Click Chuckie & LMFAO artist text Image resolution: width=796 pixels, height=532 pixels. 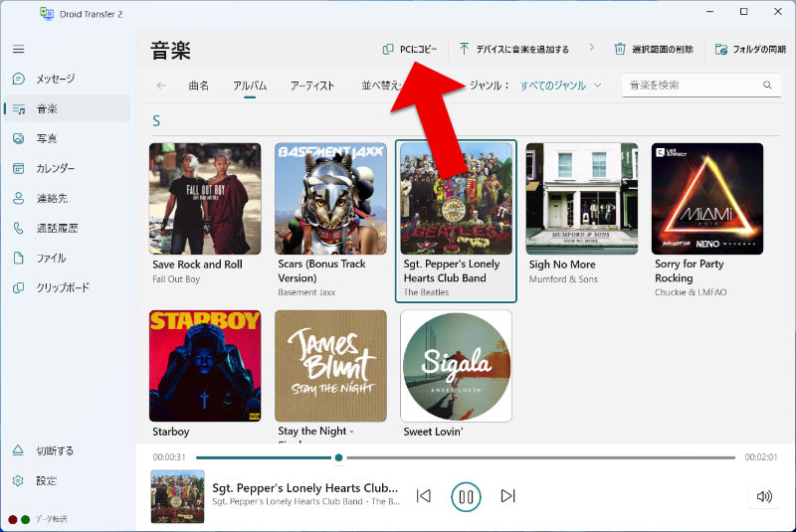(691, 292)
